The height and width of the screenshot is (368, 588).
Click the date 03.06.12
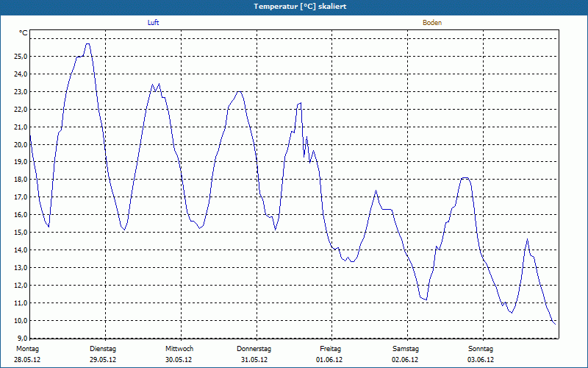[481, 360]
